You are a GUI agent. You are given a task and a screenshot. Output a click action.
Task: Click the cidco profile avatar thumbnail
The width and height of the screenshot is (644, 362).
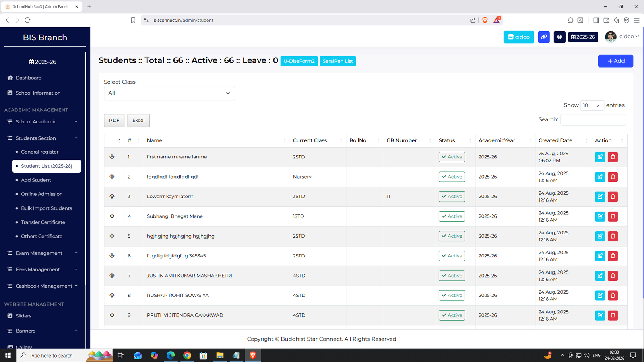[x=611, y=37]
